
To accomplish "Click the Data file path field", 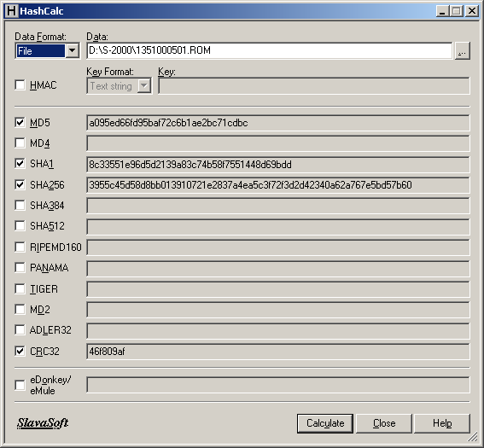I will 270,50.
